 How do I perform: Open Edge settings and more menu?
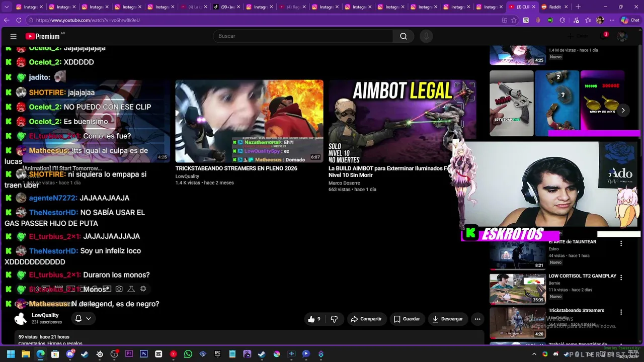click(x=612, y=20)
